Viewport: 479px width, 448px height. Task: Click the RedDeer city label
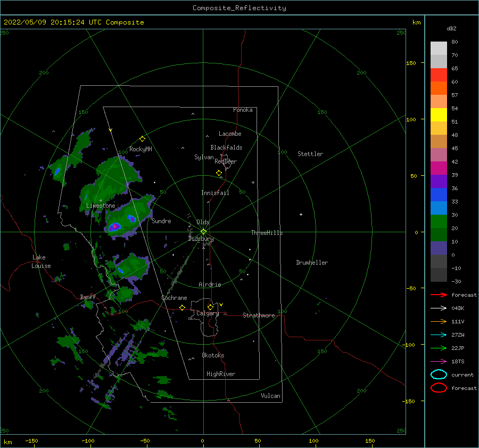226,161
